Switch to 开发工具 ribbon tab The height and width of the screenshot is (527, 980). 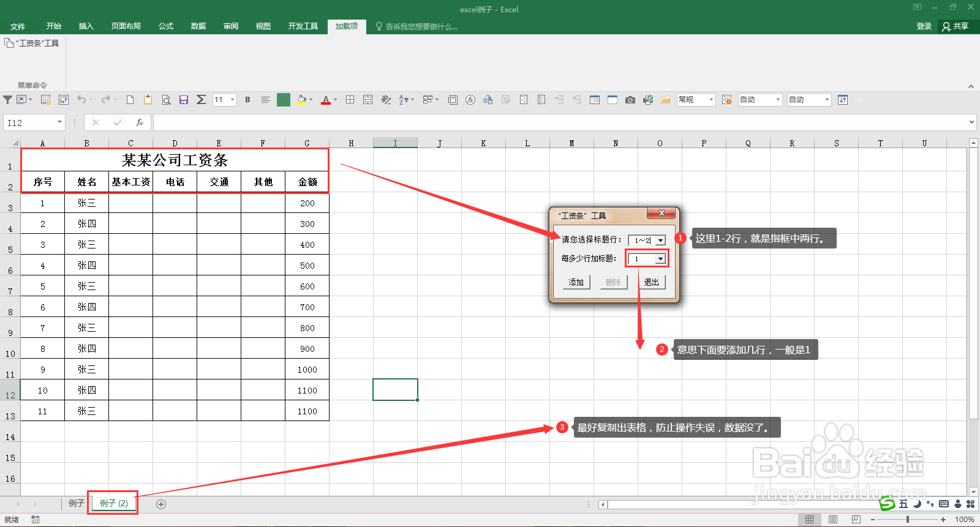pos(303,26)
